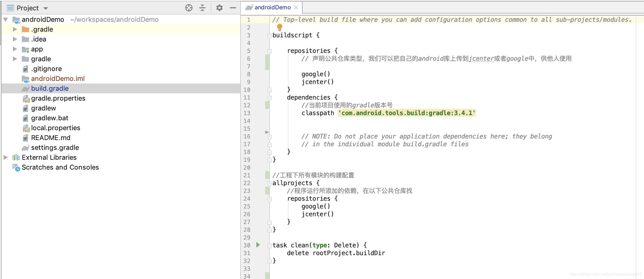The width and height of the screenshot is (644, 279).
Task: Select build.gradle in project tree
Action: [50, 88]
